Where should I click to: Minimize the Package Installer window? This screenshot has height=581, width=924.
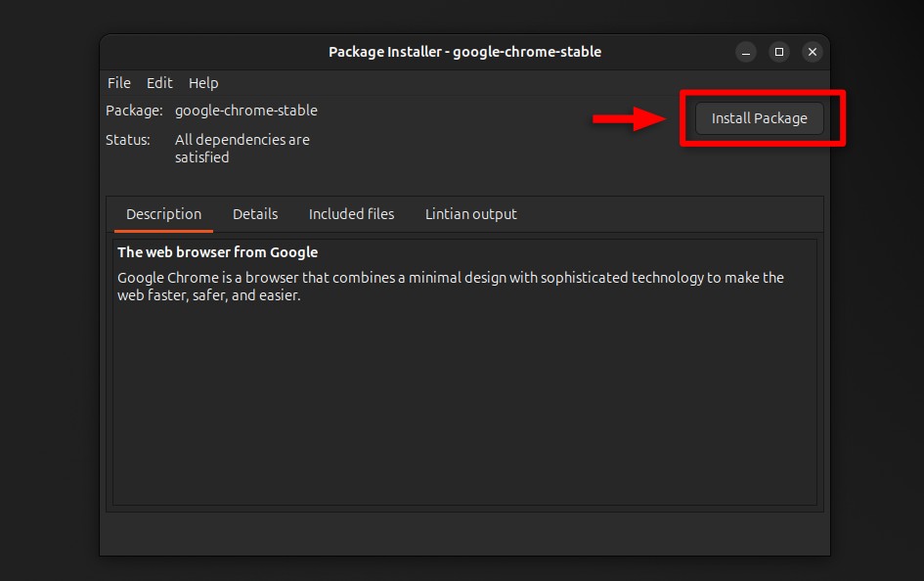pyautogui.click(x=746, y=52)
